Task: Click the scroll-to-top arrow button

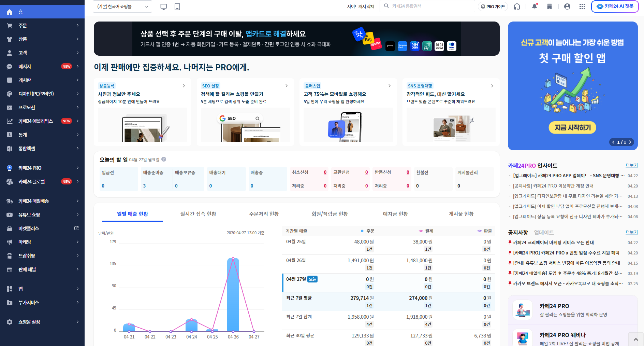Action: [x=636, y=340]
